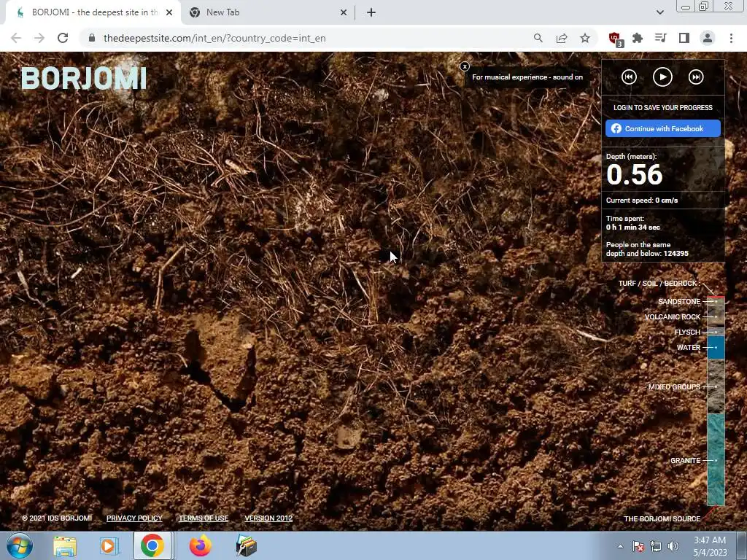Image resolution: width=747 pixels, height=560 pixels.
Task: Reload the current page
Action: (63, 38)
